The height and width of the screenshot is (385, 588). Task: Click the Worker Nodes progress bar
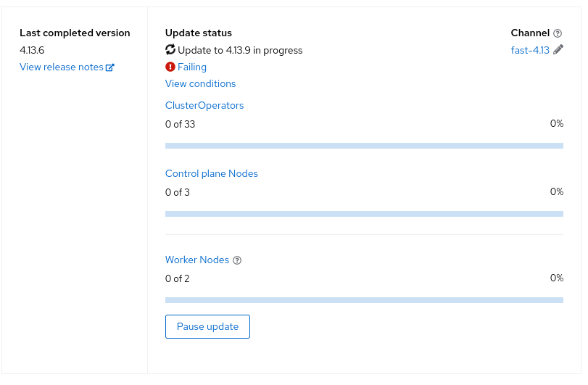[x=364, y=300]
